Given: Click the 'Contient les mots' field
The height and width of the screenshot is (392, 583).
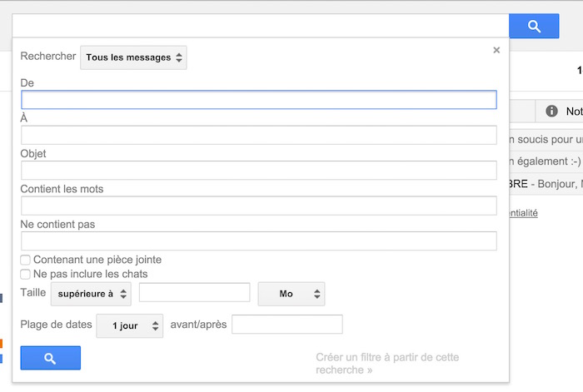Looking at the screenshot, I should pyautogui.click(x=259, y=206).
